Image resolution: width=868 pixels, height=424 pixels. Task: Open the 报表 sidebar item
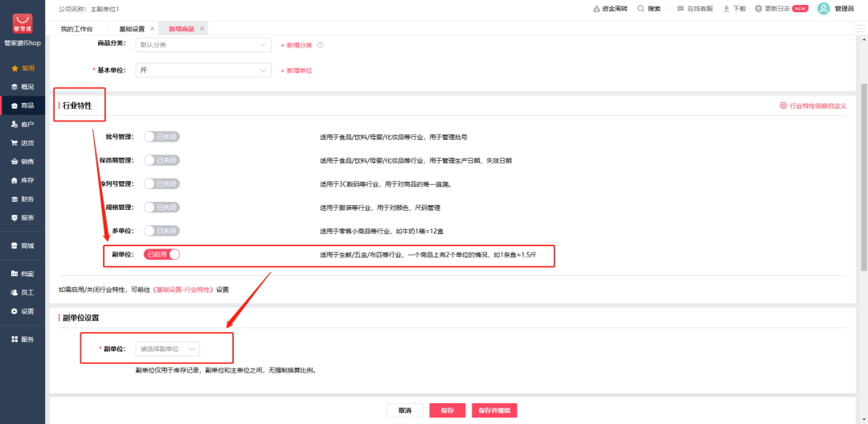click(23, 218)
